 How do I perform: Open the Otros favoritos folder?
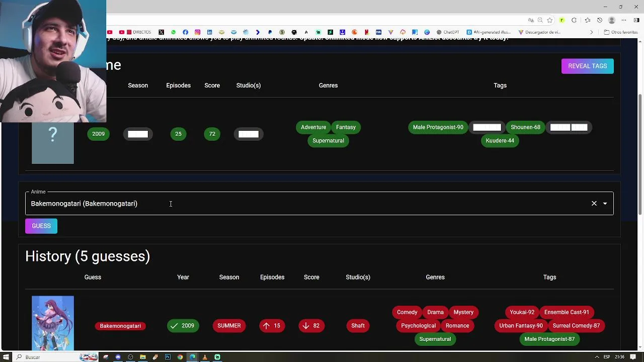coord(621,32)
